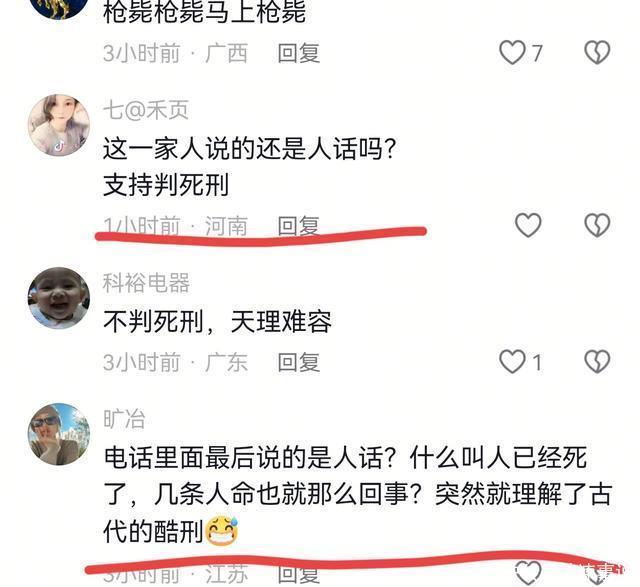640x587 pixels.
Task: Open 旷冶's sunglasses avatar
Action: 59,434
